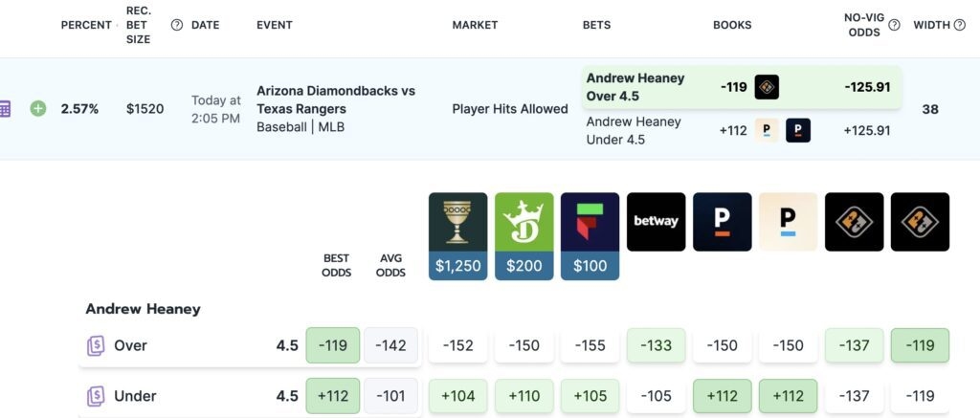980x418 pixels.
Task: Click the -133 Betway Over odds
Action: [x=656, y=345]
